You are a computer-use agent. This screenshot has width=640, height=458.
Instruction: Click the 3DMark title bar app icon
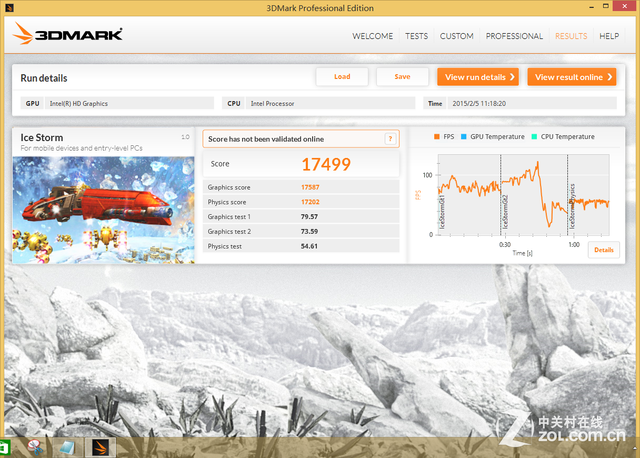point(9,7)
